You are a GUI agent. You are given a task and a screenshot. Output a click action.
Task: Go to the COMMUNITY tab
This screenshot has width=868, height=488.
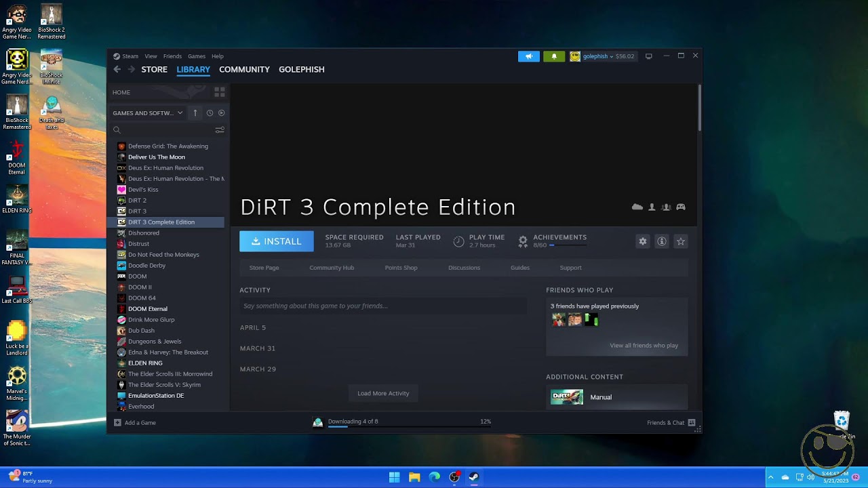[244, 69]
